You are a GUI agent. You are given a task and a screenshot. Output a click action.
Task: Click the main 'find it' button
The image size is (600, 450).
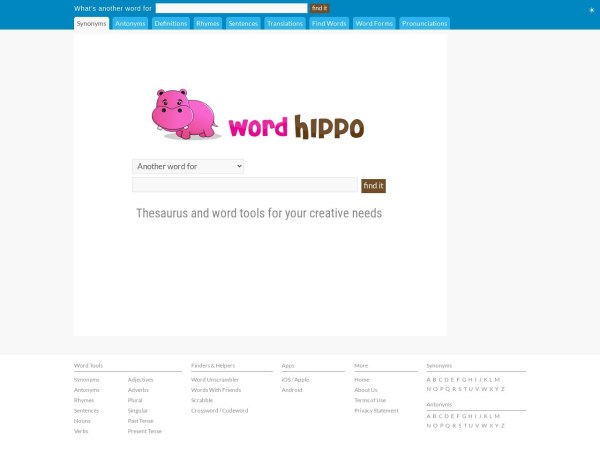(x=373, y=186)
